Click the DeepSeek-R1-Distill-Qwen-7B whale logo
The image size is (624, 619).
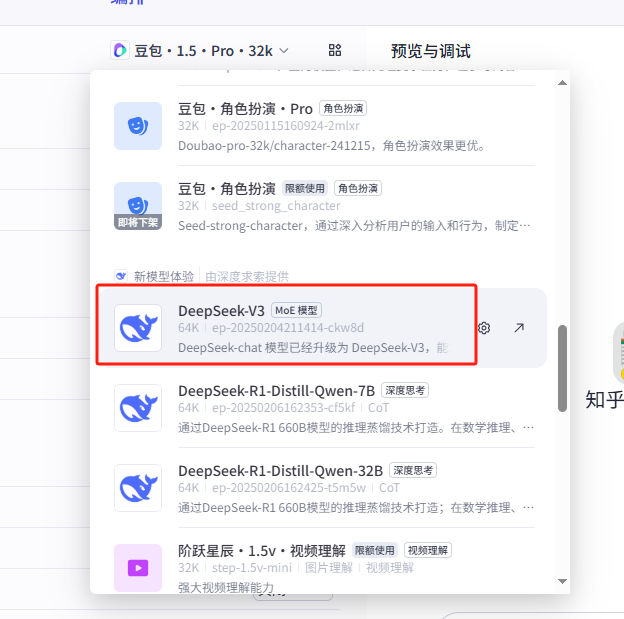[x=138, y=408]
